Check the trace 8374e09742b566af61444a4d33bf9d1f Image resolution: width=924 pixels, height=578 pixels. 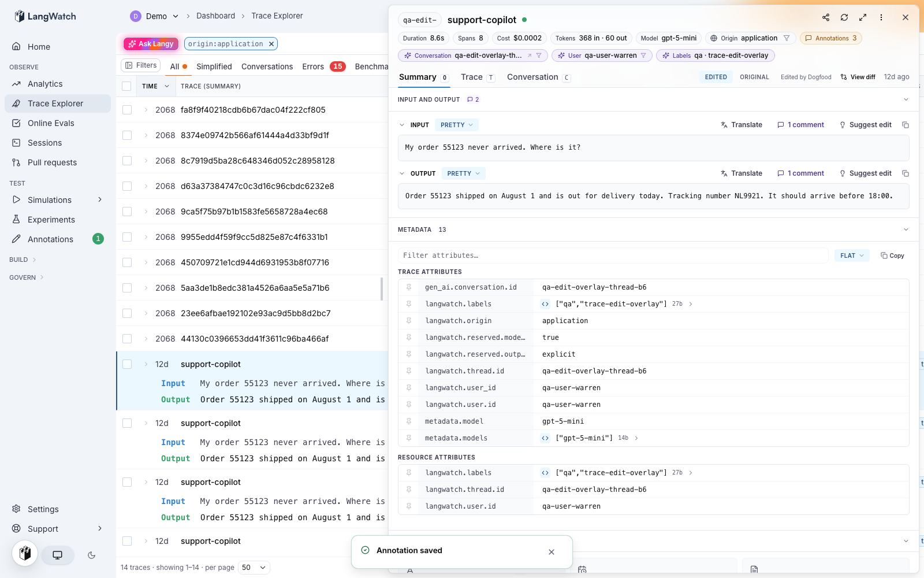tap(127, 135)
